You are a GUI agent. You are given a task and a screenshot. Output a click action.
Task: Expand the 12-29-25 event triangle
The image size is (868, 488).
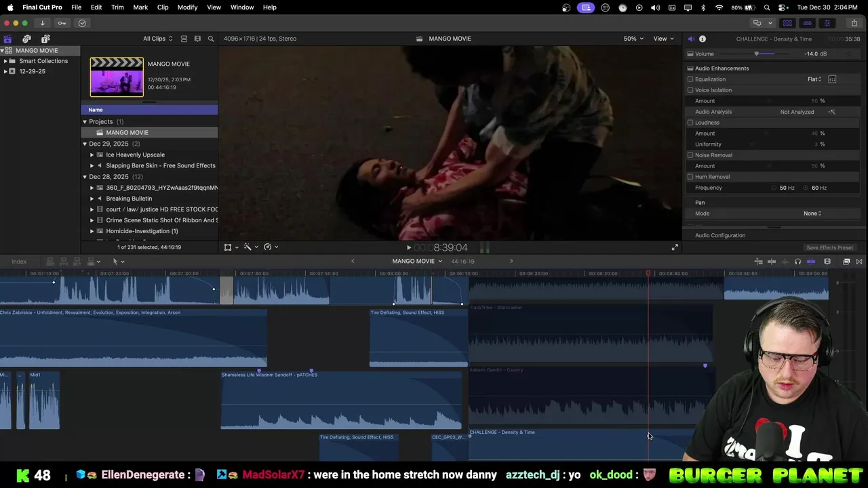tap(5, 71)
